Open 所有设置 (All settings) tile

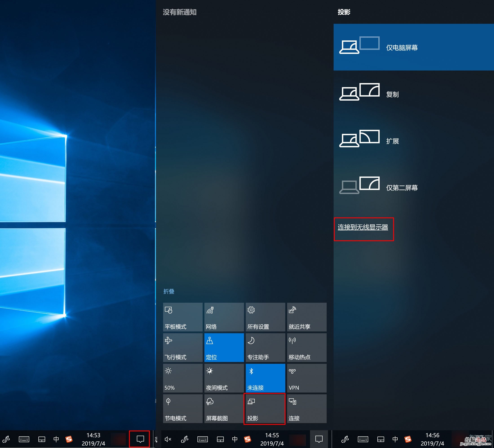[265, 317]
